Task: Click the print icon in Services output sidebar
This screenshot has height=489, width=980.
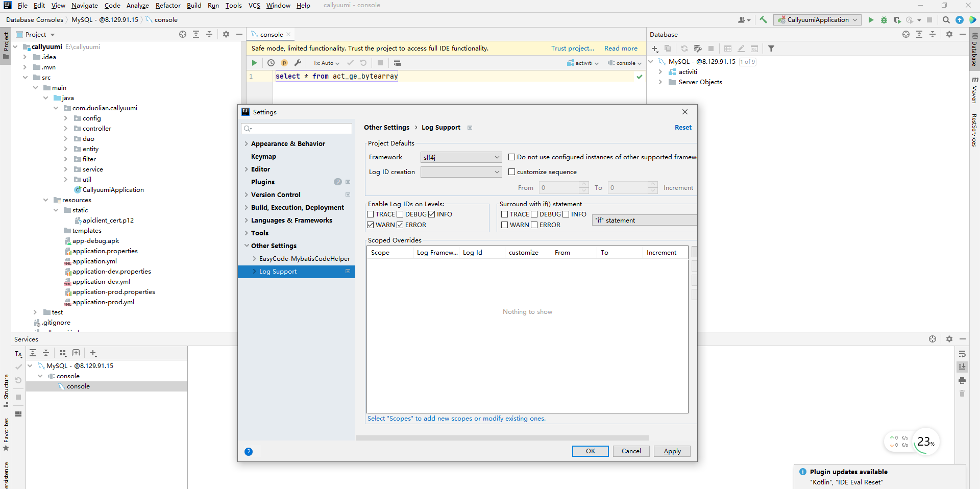Action: point(962,380)
